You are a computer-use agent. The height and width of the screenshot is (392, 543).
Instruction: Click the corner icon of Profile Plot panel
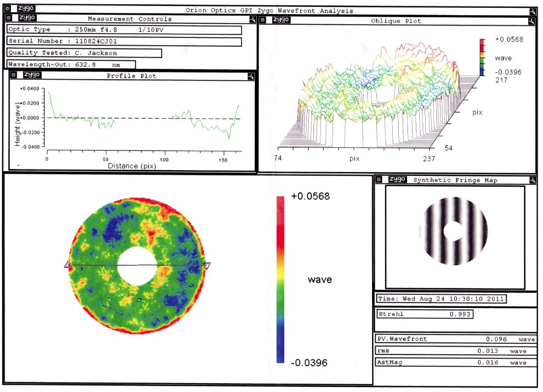tap(251, 76)
